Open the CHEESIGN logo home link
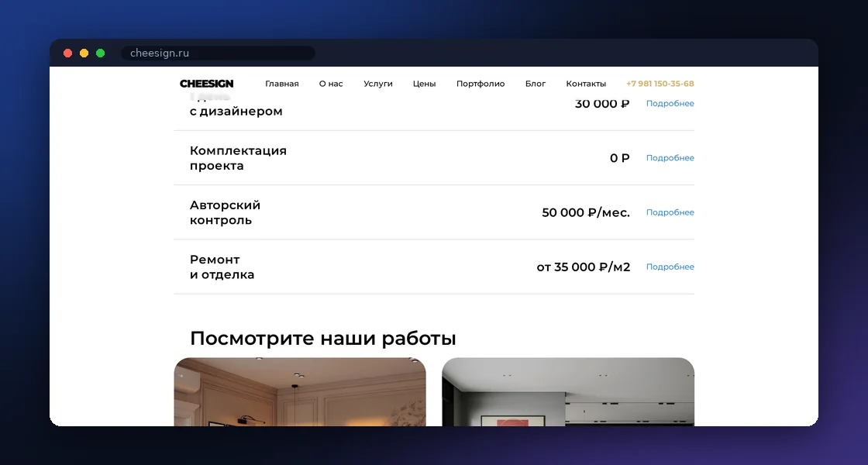Viewport: 868px width, 465px height. 206,84
